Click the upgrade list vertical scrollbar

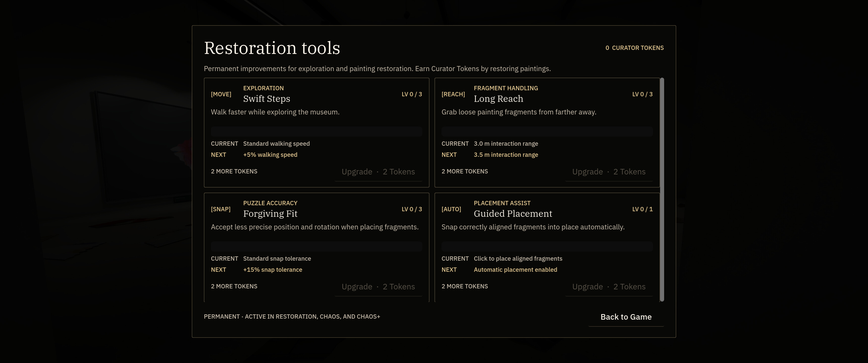tap(662, 190)
